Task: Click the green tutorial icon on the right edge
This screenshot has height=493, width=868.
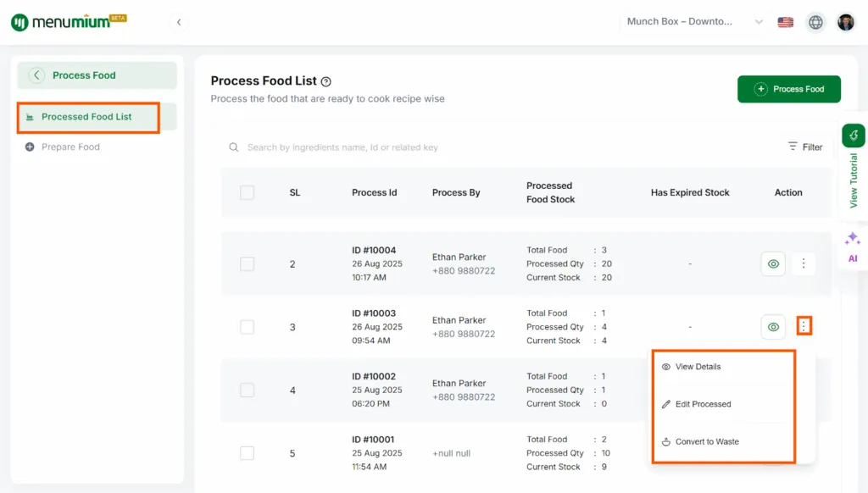Action: (x=853, y=136)
